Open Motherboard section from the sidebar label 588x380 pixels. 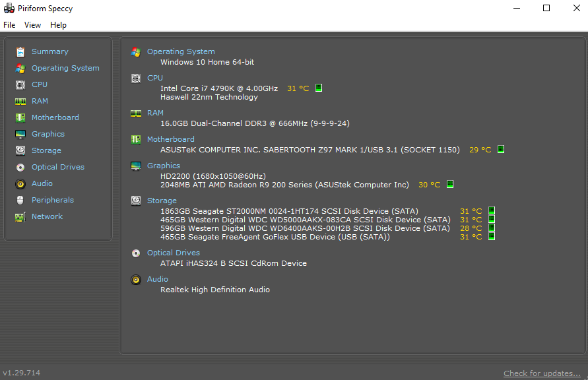[x=55, y=117]
